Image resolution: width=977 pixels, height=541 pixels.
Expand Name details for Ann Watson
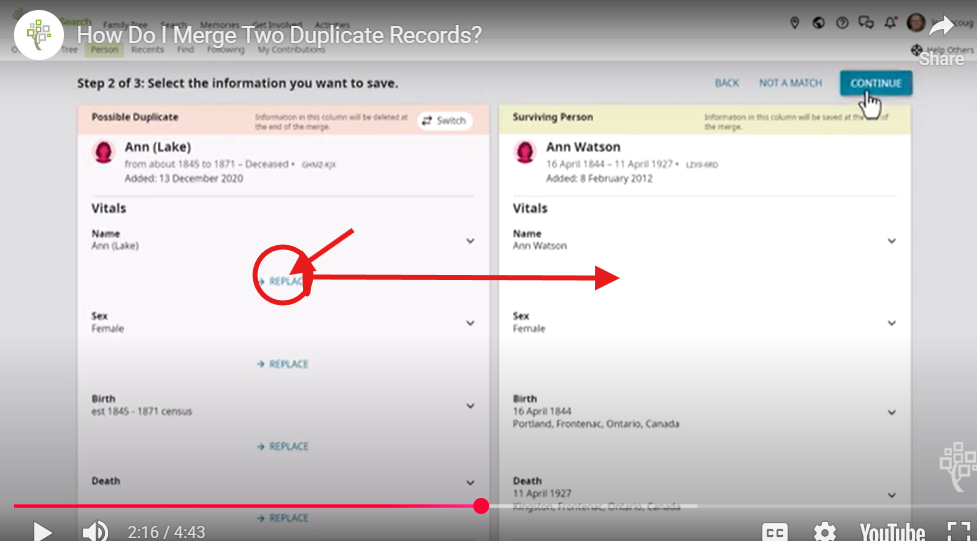click(x=892, y=241)
